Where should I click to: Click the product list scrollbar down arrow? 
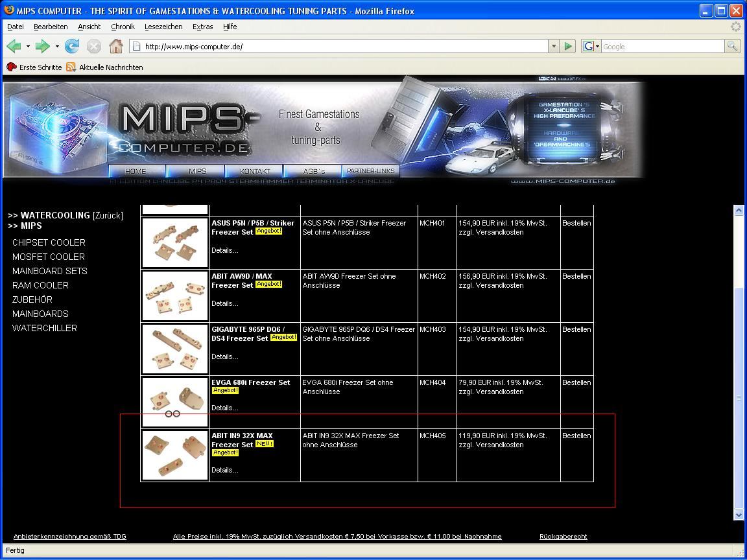(739, 515)
